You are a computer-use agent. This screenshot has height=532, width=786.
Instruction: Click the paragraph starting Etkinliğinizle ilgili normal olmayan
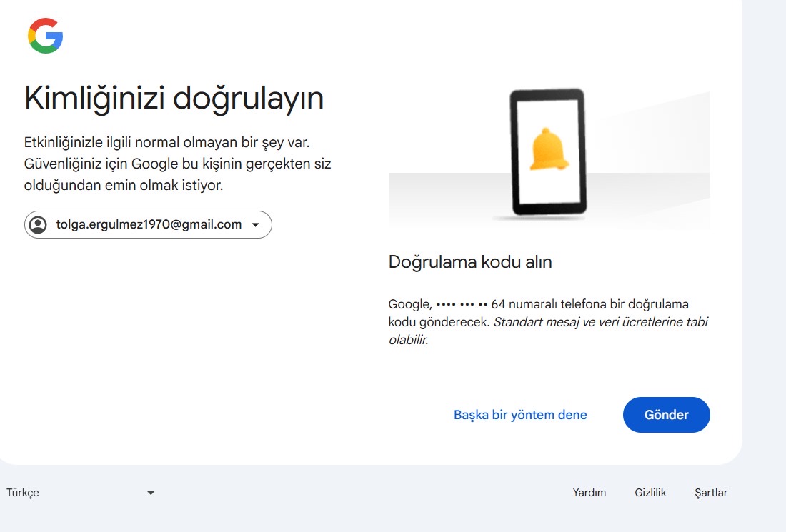pos(177,164)
